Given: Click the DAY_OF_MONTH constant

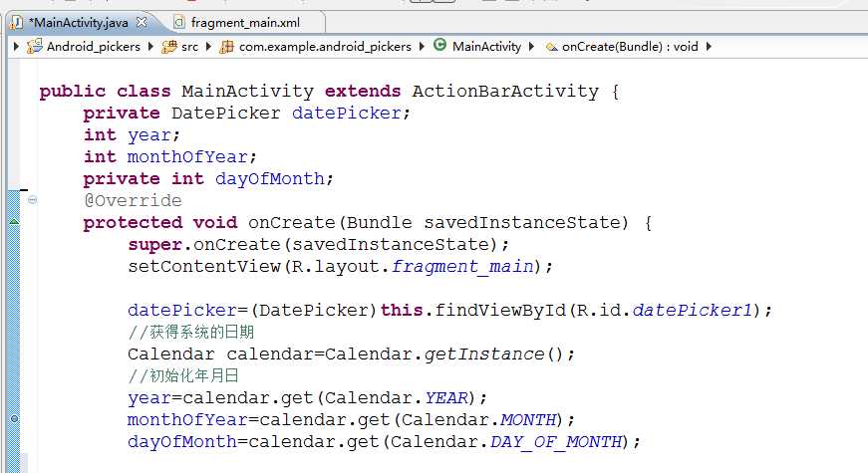Looking at the screenshot, I should (556, 442).
